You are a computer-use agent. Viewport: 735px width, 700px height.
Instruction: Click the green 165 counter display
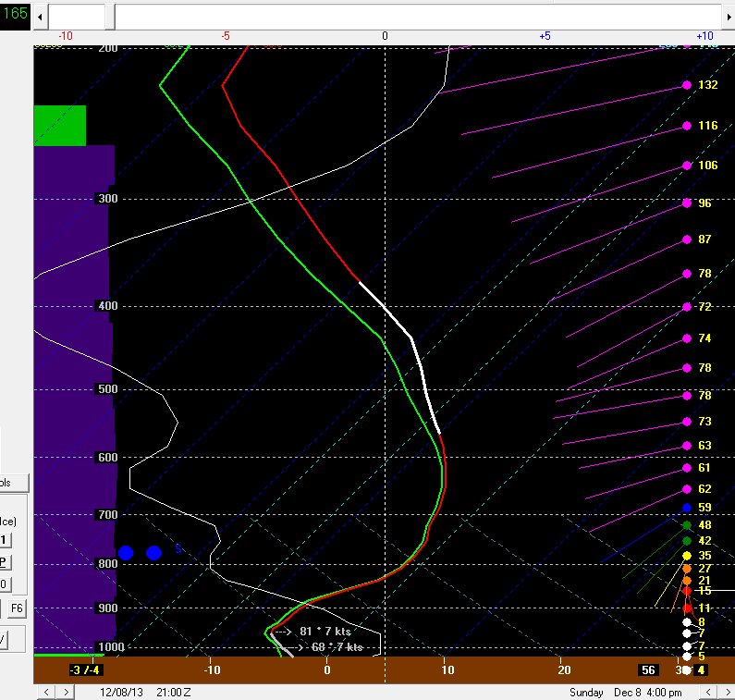pyautogui.click(x=16, y=15)
